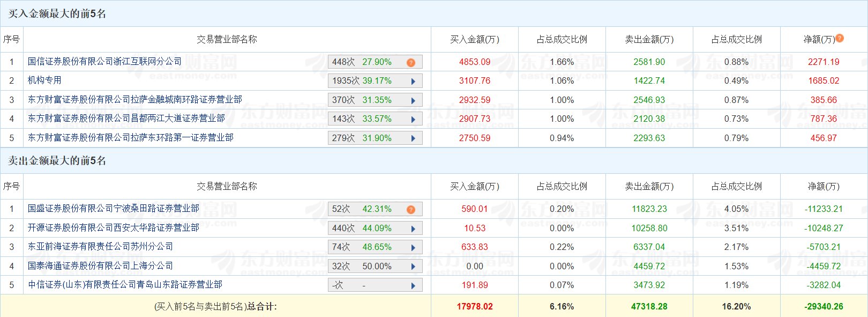Click blue arrow in 中信证券(山东) row
The width and height of the screenshot is (868, 317).
tap(413, 286)
